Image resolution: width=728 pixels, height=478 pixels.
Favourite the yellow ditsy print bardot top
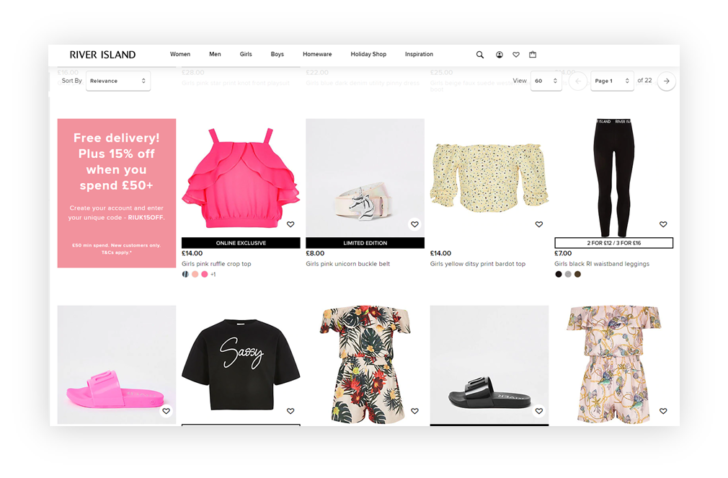[x=539, y=224]
